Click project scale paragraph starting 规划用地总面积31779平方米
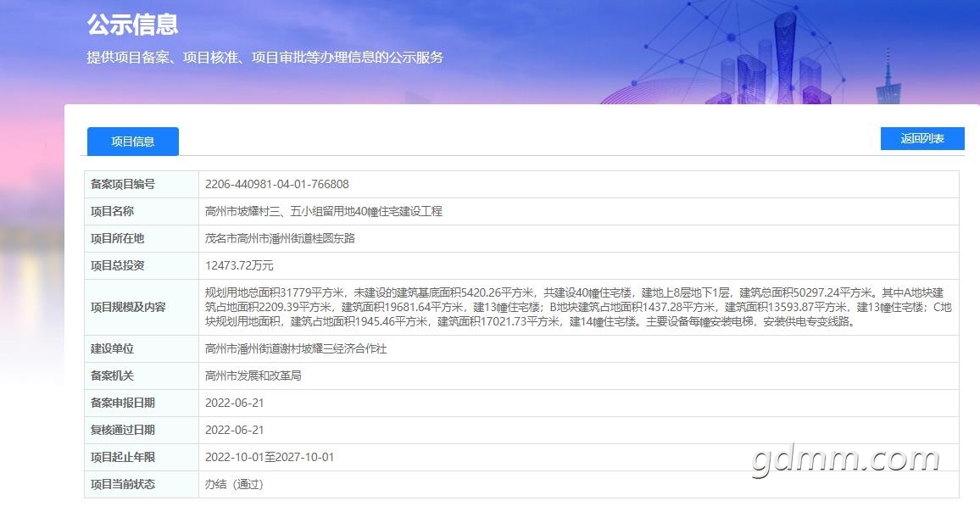Screen dimensions: 980x512 coord(578,307)
